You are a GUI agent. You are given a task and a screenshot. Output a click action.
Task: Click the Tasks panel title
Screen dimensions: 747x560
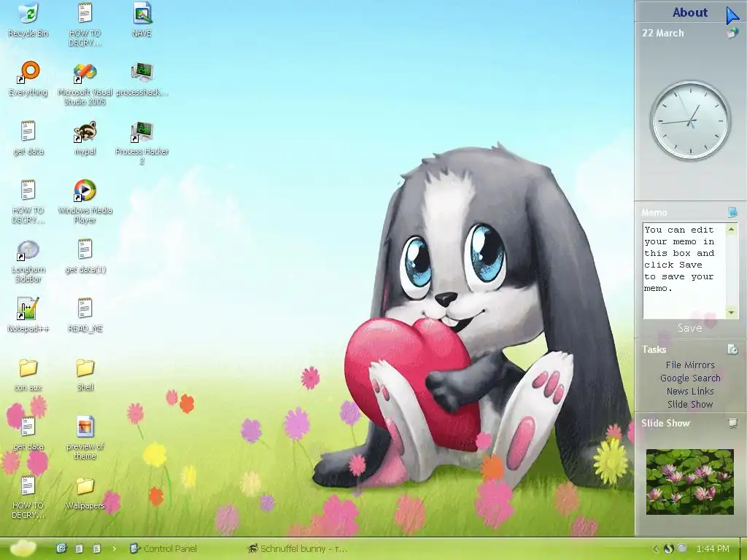click(x=654, y=349)
